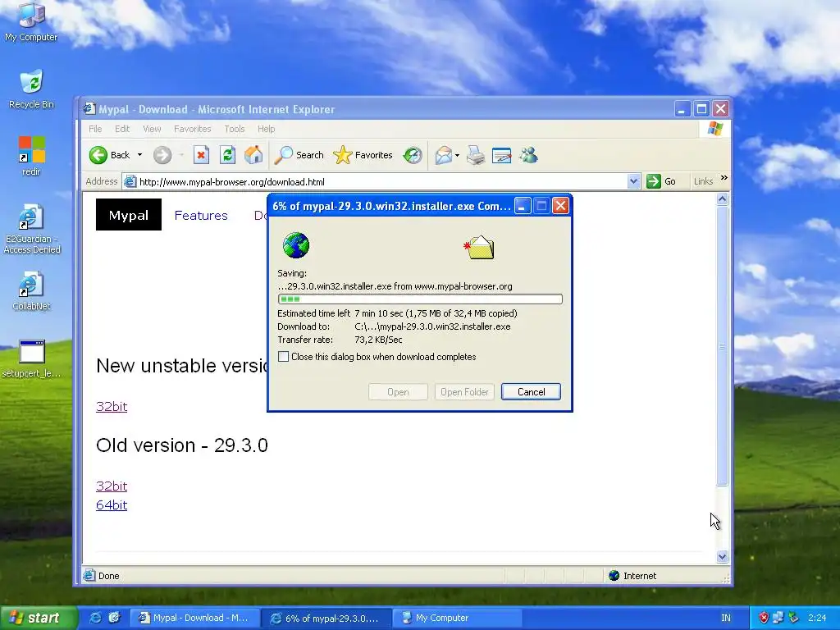The height and width of the screenshot is (630, 840).
Task: Open the History pane icon
Action: (x=413, y=155)
